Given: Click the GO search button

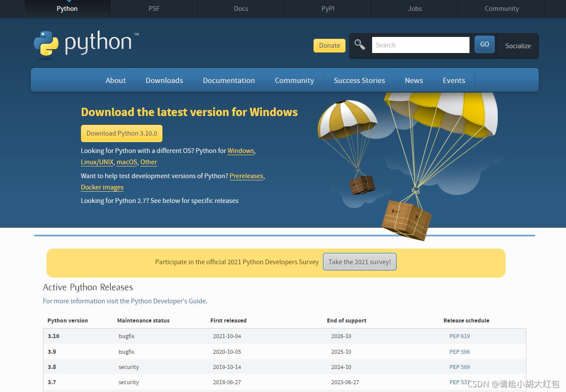Looking at the screenshot, I should (x=485, y=44).
